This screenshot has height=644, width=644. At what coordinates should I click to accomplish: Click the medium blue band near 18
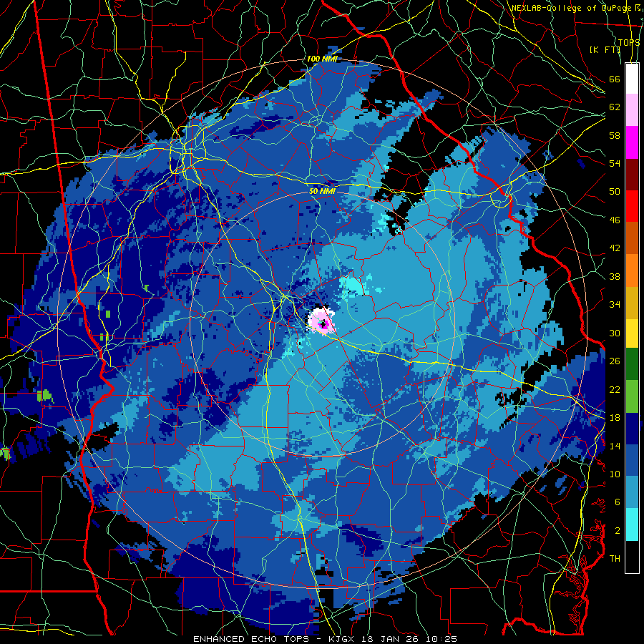point(632,460)
